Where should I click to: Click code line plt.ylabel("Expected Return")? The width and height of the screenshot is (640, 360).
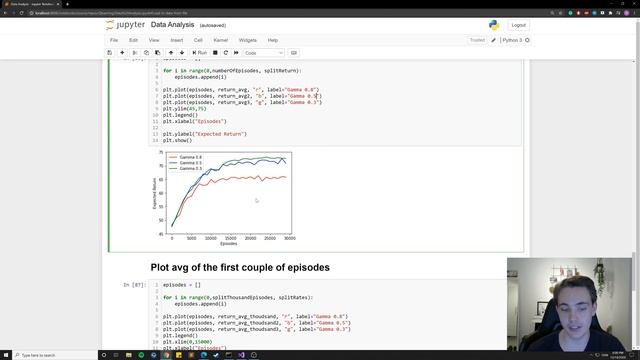204,134
